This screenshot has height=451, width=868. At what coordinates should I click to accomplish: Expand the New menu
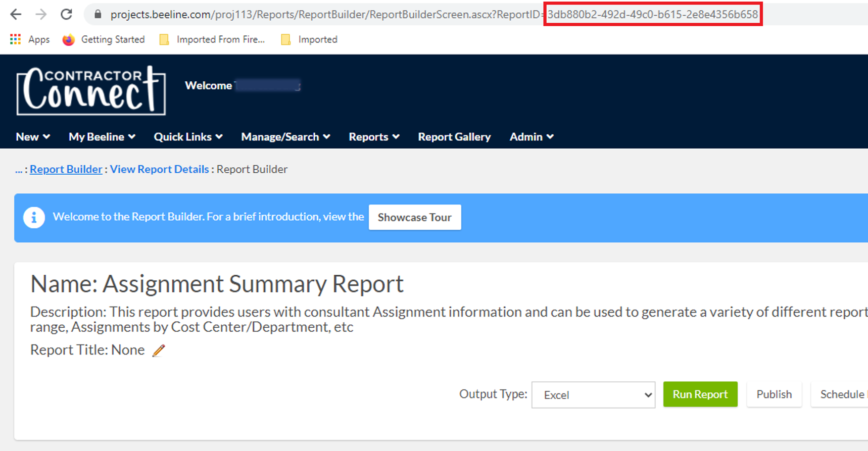[x=33, y=137]
